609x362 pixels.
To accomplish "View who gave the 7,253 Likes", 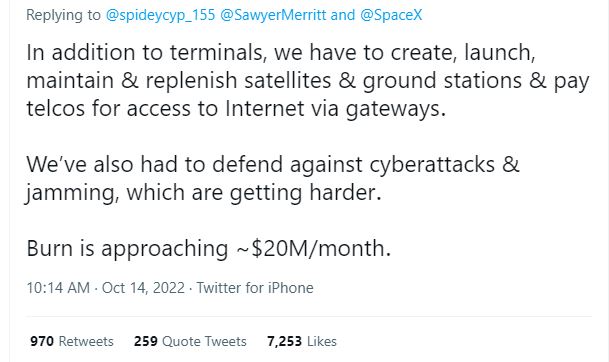I will pyautogui.click(x=302, y=341).
